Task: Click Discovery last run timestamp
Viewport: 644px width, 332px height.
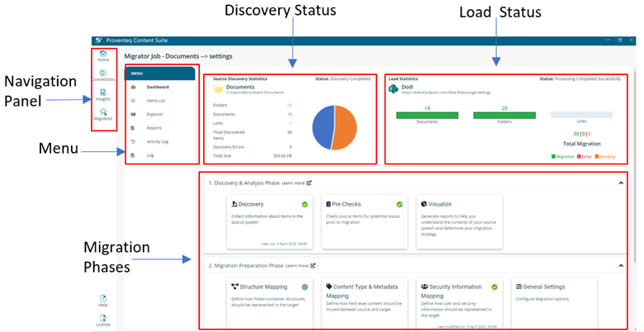Action: click(x=284, y=244)
